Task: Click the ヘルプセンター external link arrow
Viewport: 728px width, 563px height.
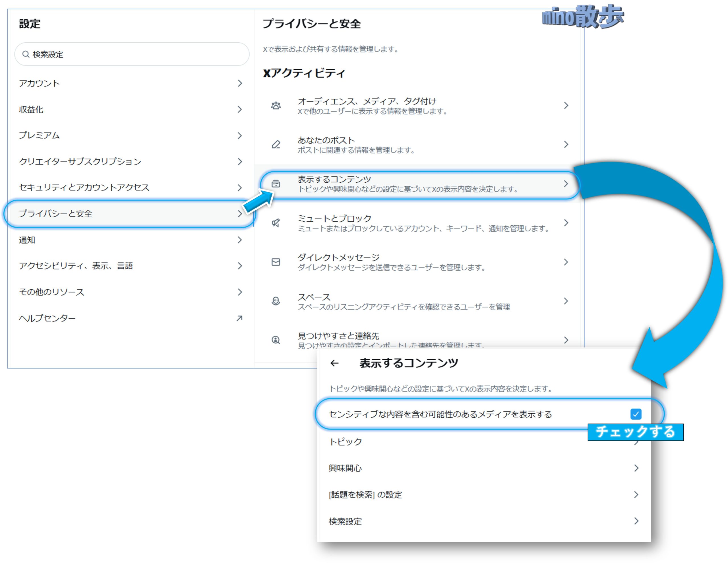Action: (x=239, y=318)
